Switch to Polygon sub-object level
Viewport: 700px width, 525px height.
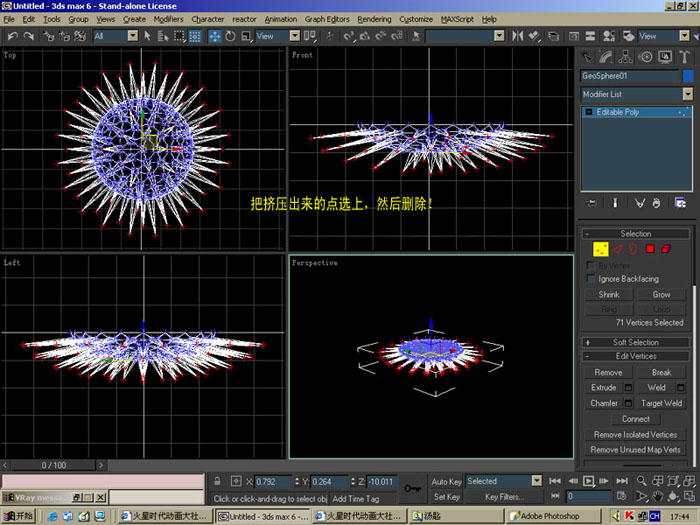click(x=650, y=249)
